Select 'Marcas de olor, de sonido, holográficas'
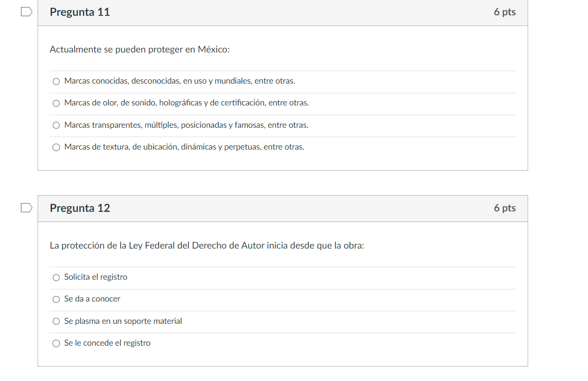588x381 pixels. tap(56, 103)
